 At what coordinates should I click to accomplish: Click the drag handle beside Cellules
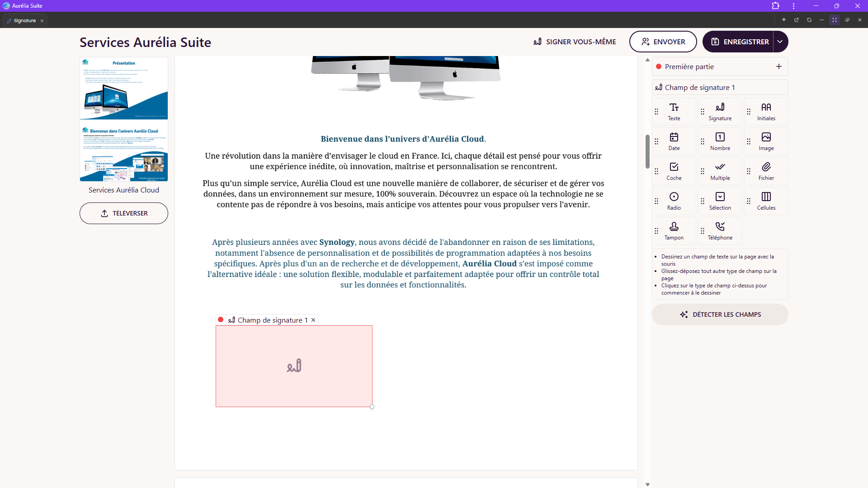coord(749,201)
